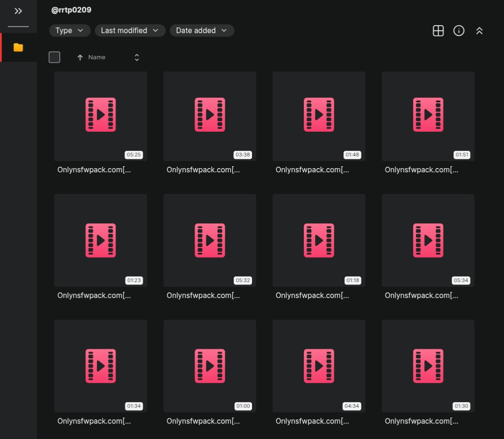Viewport: 504px width, 439px height.
Task: Click file name under the 01:23 video
Action: 94,296
